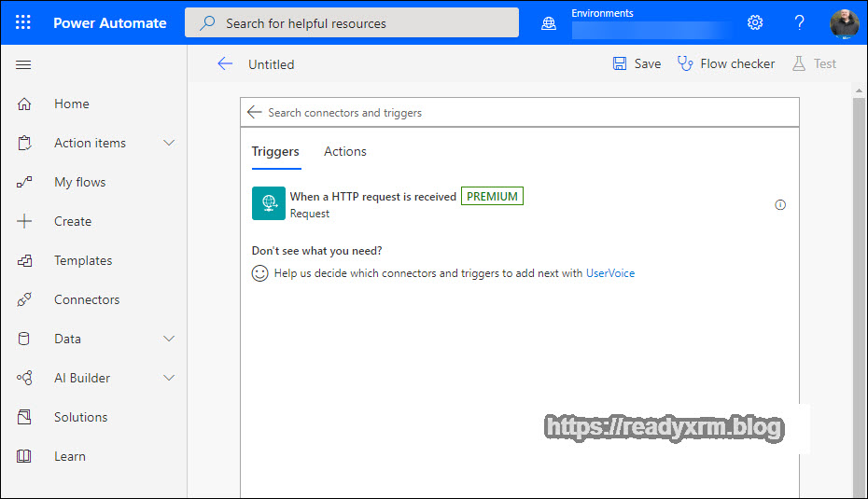The width and height of the screenshot is (868, 499).
Task: Open the app launcher waffle icon
Action: point(23,22)
